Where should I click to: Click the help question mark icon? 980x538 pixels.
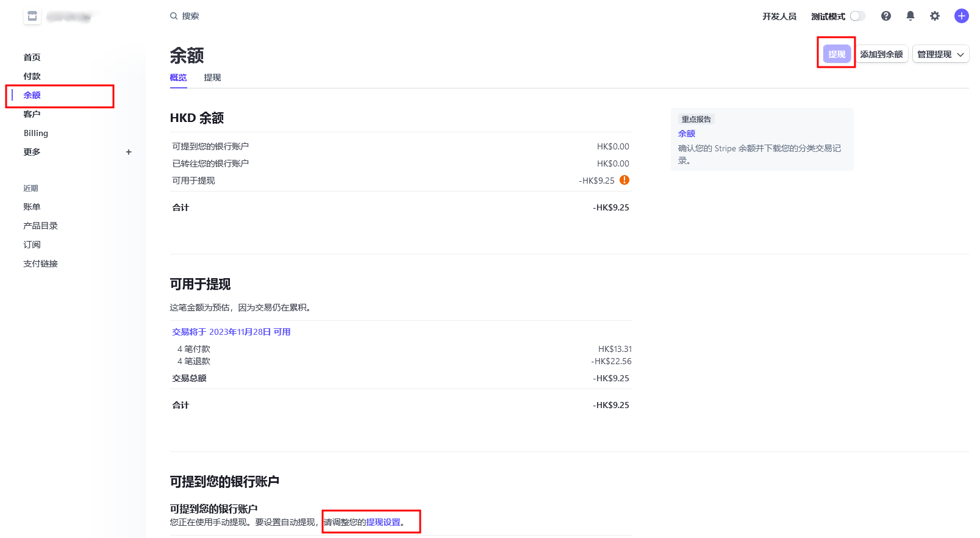tap(885, 16)
